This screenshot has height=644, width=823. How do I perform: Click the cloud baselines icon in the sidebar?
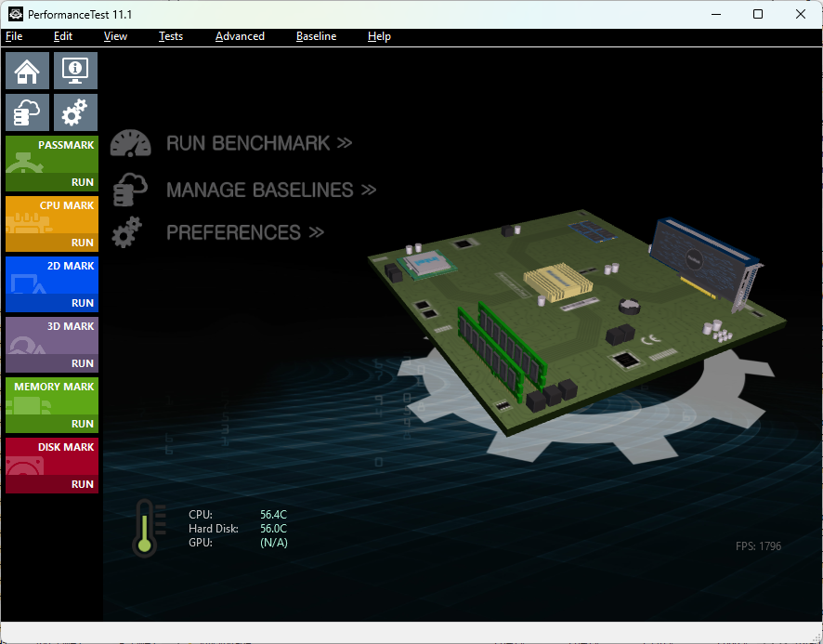tap(28, 112)
